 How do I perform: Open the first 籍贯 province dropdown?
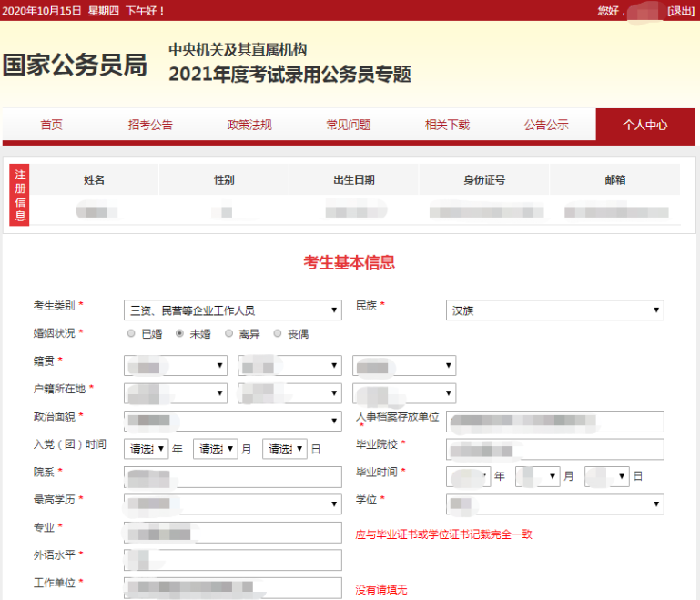(176, 366)
